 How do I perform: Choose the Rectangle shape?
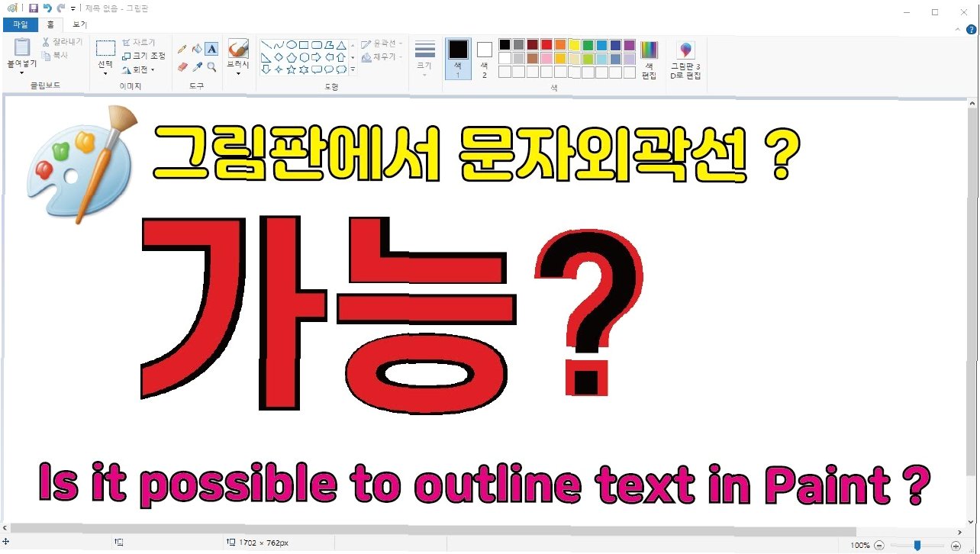[304, 44]
